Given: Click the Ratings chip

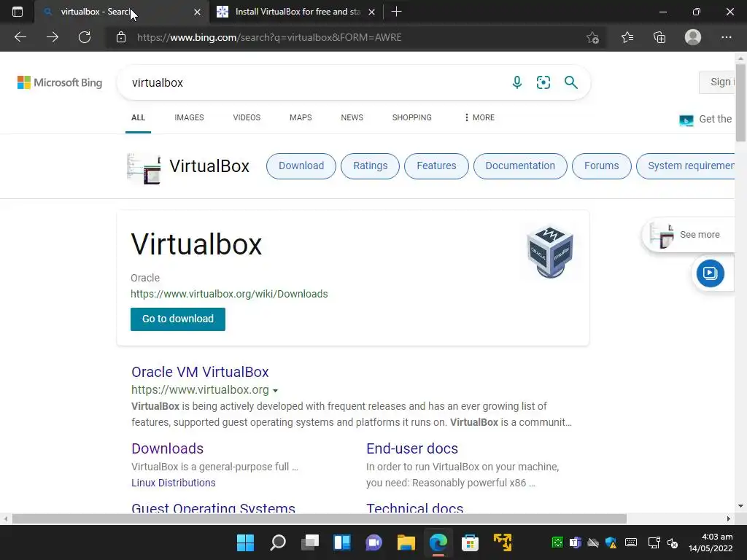Looking at the screenshot, I should click(x=370, y=166).
